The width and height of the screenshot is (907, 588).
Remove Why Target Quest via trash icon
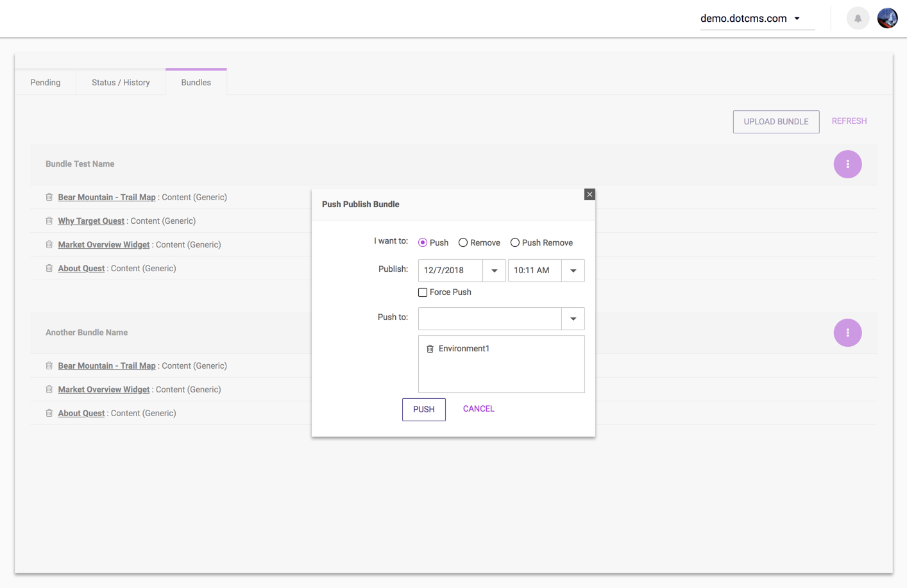[x=49, y=221]
